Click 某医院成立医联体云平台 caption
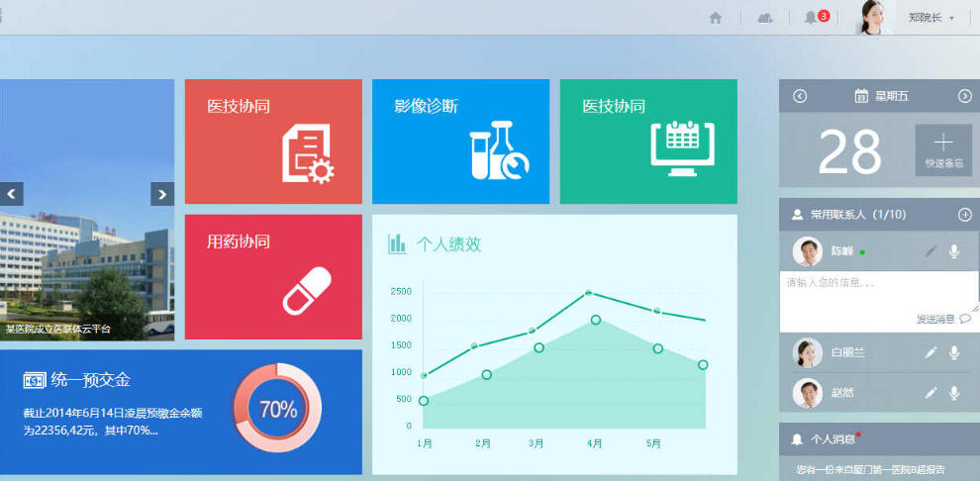980x481 pixels. (58, 330)
